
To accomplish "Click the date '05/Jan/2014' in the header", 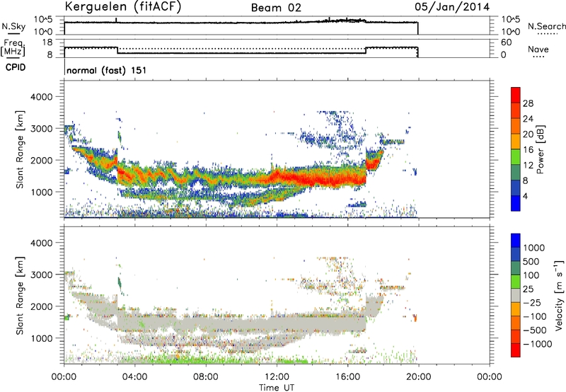I will pyautogui.click(x=452, y=7).
